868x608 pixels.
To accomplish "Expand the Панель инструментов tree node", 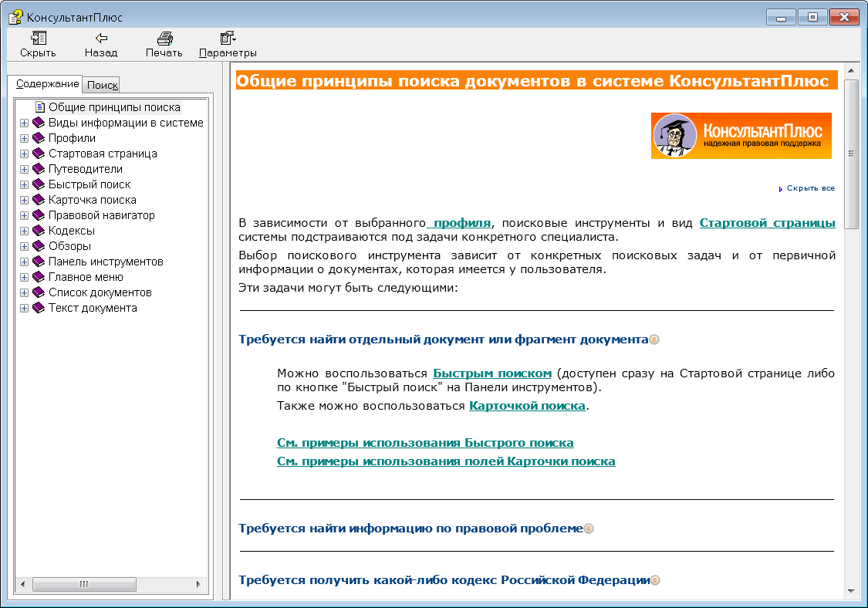I will pos(25,262).
